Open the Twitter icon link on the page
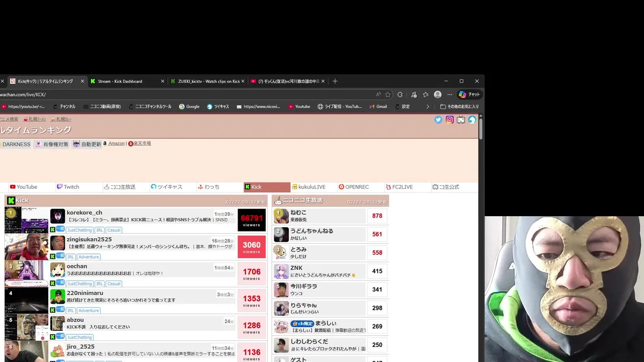644x362 pixels. point(438,120)
